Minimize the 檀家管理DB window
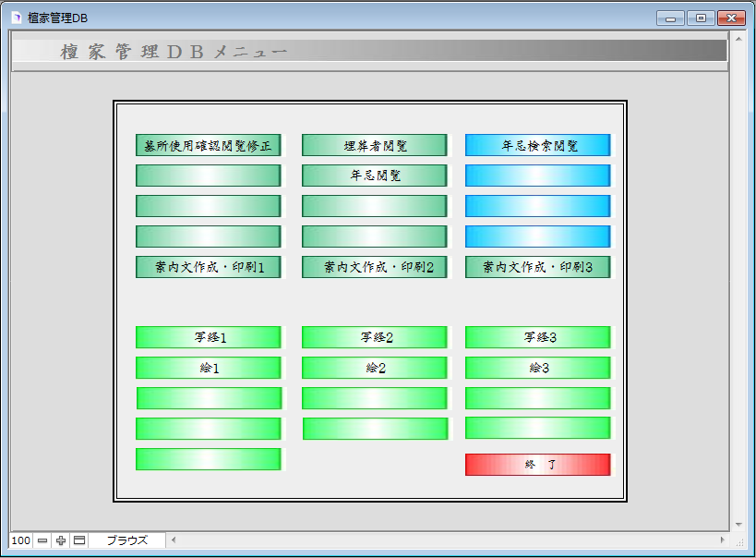This screenshot has width=756, height=558. click(x=670, y=18)
